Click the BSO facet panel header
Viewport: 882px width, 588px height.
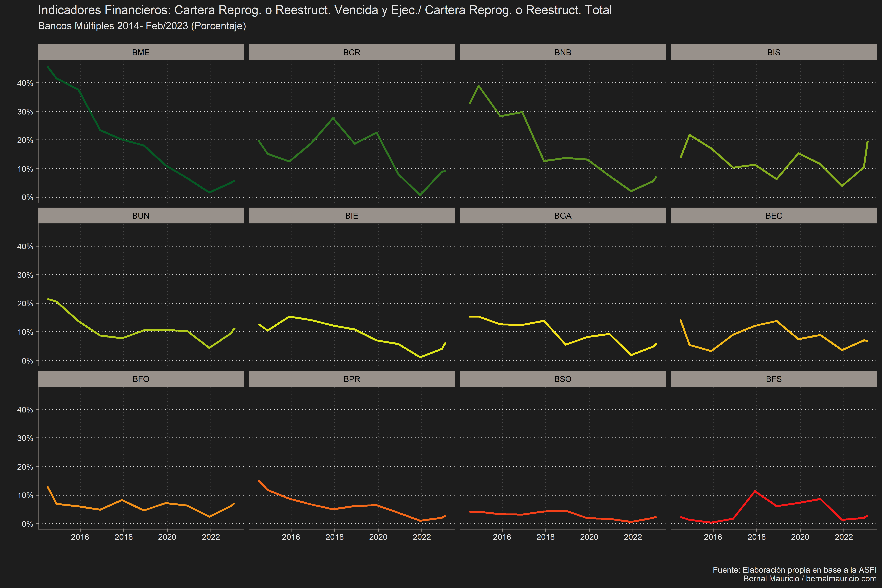pyautogui.click(x=563, y=379)
